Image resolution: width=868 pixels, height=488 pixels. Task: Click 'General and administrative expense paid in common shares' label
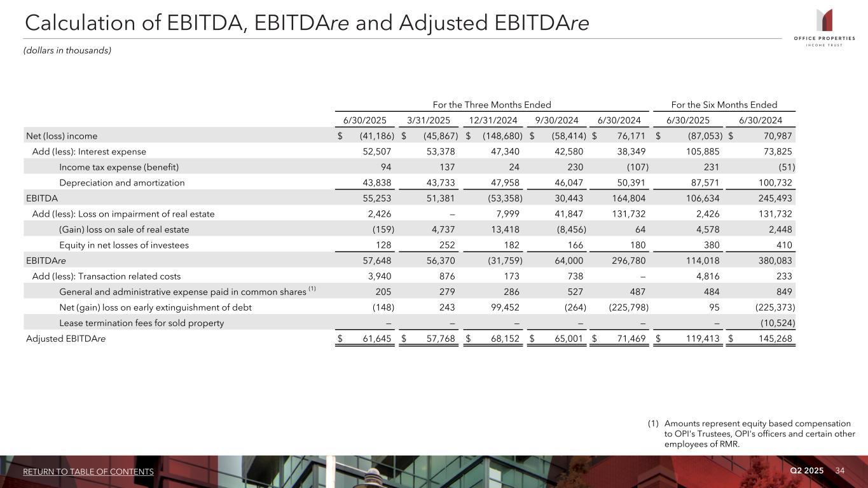[x=183, y=292]
